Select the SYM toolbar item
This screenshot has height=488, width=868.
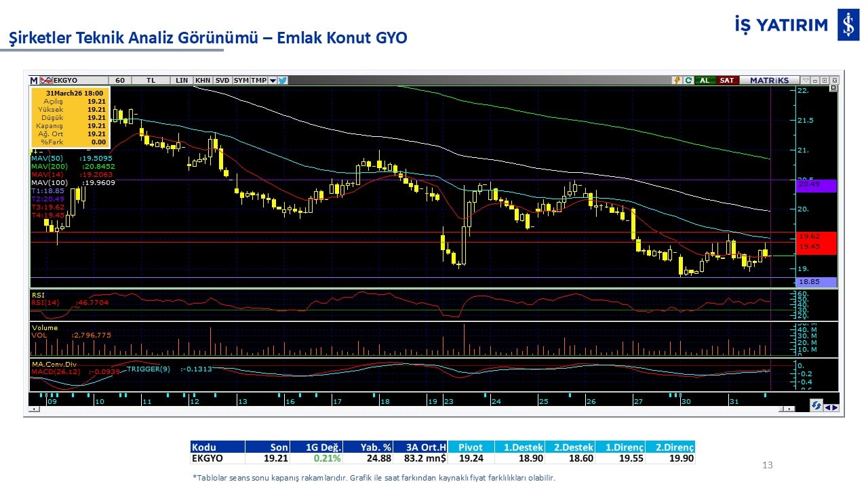241,80
